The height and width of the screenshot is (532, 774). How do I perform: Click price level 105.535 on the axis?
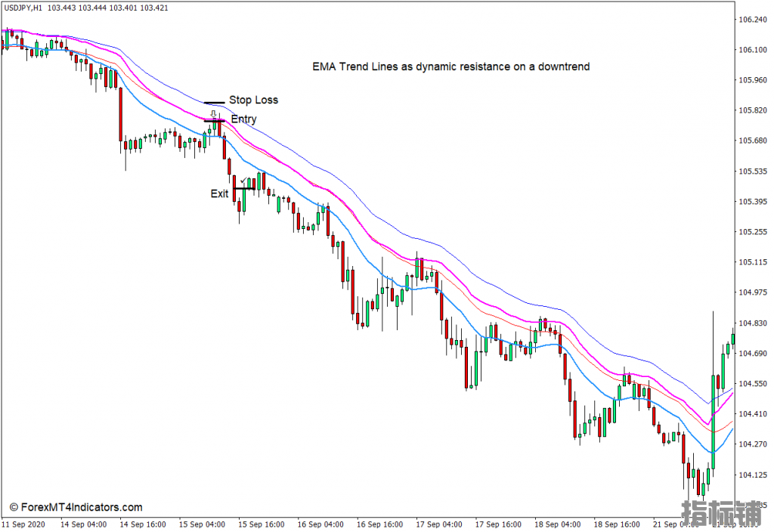753,172
